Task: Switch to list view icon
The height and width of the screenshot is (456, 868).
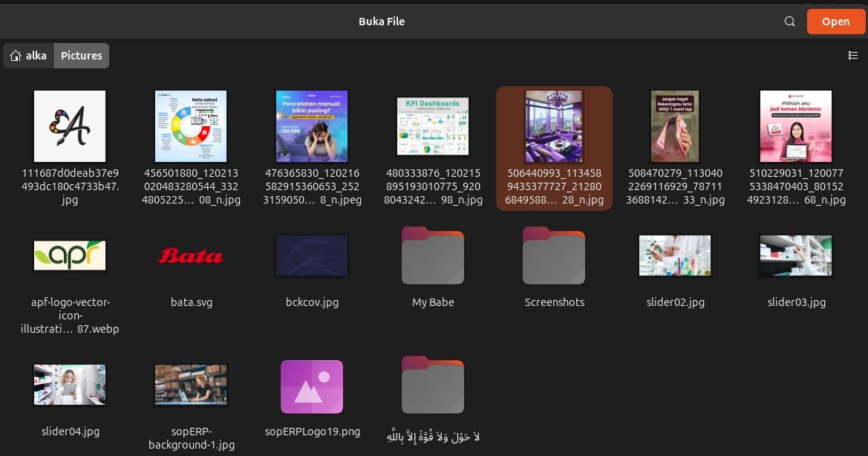Action: 852,56
